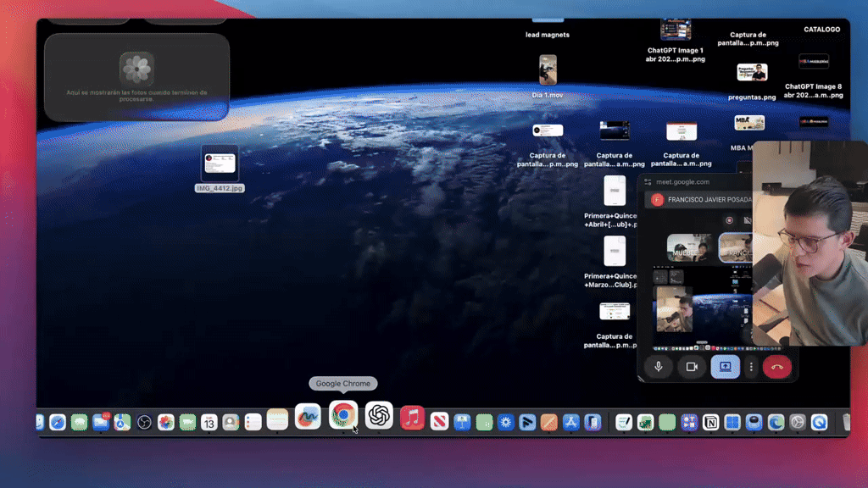
Task: Click the Photos widget flower icon
Action: [x=136, y=69]
